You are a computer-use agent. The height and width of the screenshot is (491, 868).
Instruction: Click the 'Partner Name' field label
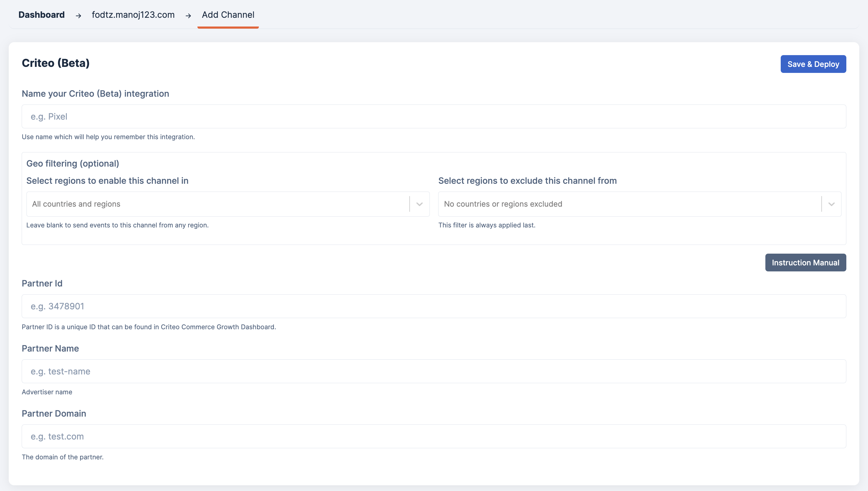pos(50,348)
